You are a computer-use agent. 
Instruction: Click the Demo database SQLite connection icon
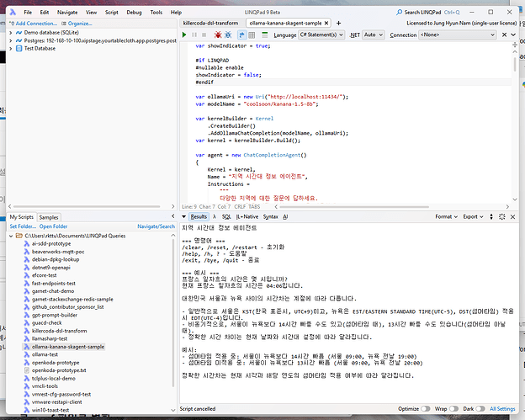19,33
